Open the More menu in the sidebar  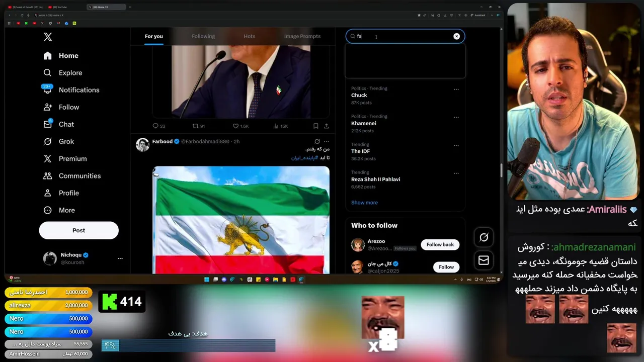point(59,210)
